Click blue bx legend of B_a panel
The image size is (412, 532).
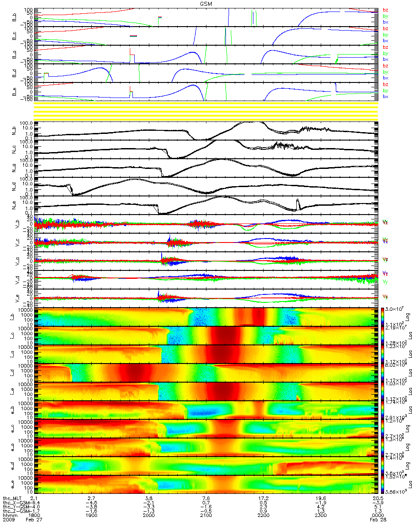click(x=385, y=59)
